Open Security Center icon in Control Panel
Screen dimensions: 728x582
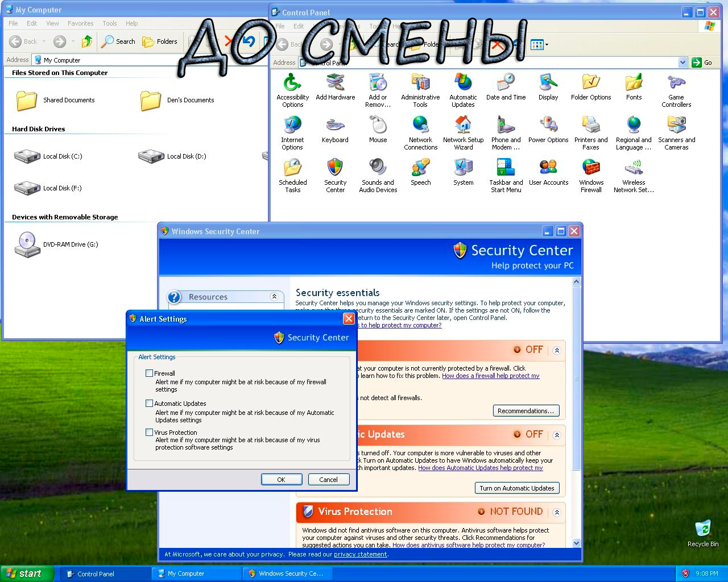point(335,176)
